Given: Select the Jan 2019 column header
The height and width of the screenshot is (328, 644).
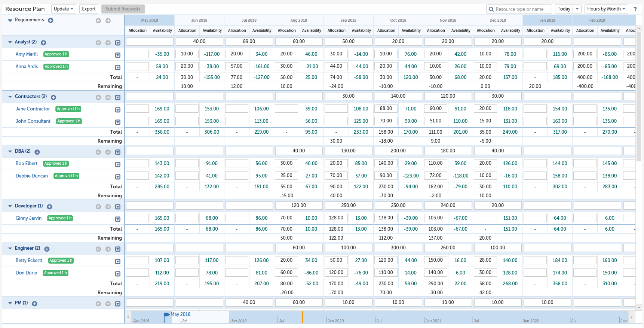Looking at the screenshot, I should coord(548,20).
